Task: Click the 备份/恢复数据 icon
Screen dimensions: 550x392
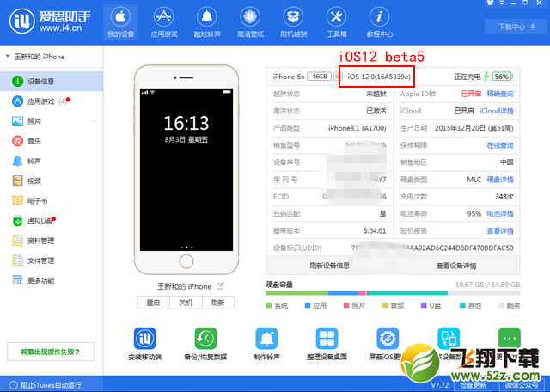Action: [205, 338]
